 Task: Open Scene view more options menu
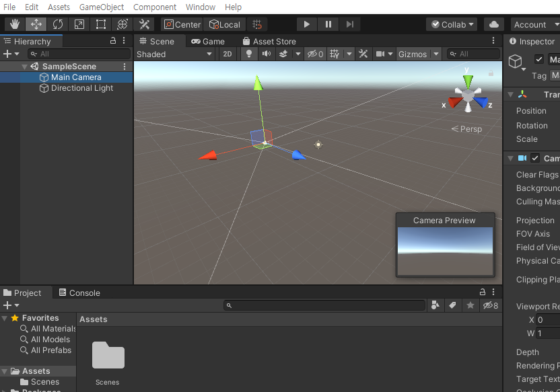[x=493, y=40]
